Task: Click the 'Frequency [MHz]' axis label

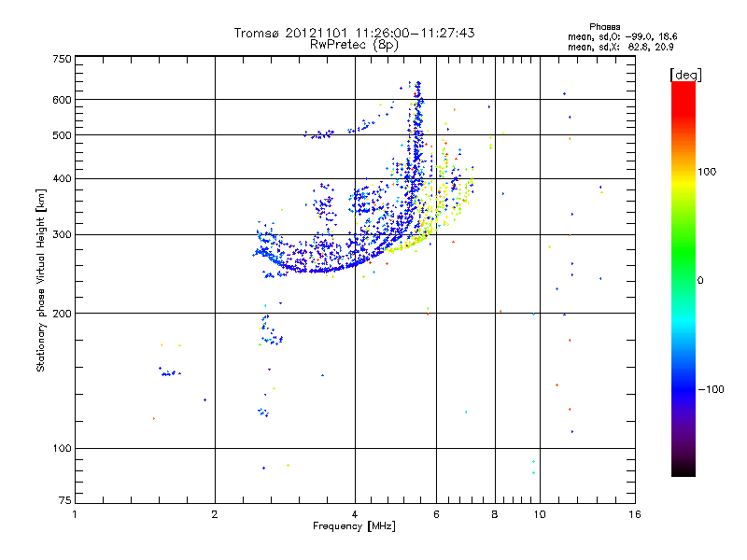Action: pos(354,526)
